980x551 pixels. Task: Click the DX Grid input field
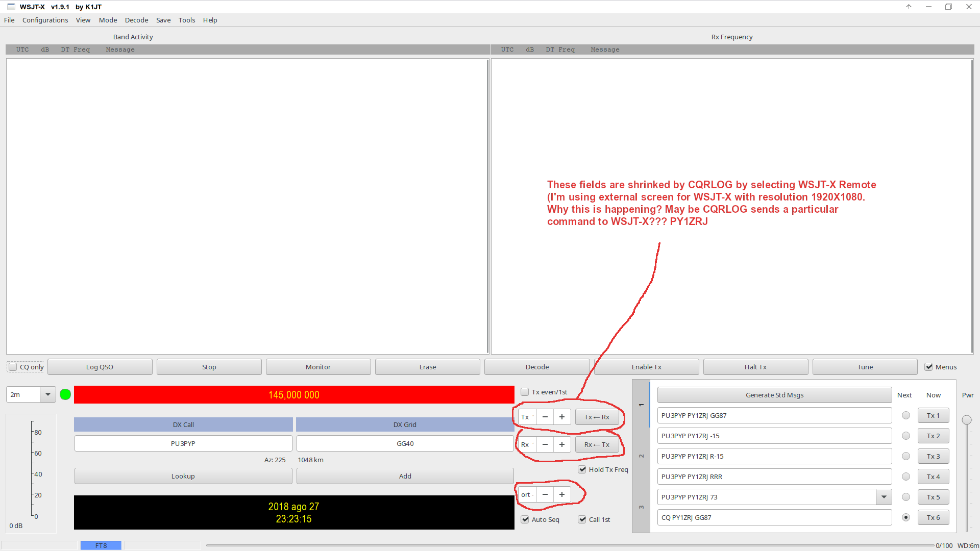405,443
